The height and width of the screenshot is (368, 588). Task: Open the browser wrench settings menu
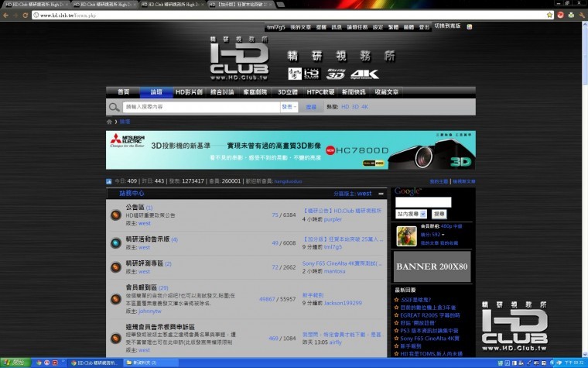pyautogui.click(x=582, y=15)
